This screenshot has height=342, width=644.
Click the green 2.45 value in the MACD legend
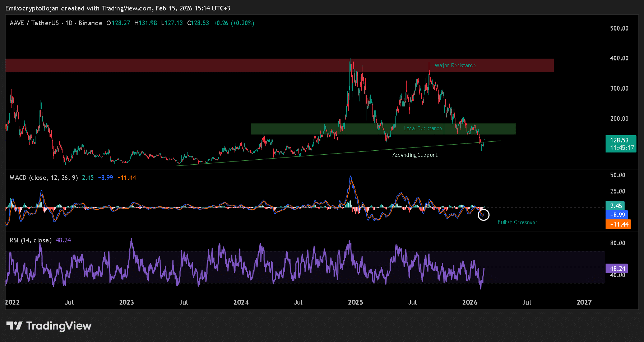click(88, 178)
